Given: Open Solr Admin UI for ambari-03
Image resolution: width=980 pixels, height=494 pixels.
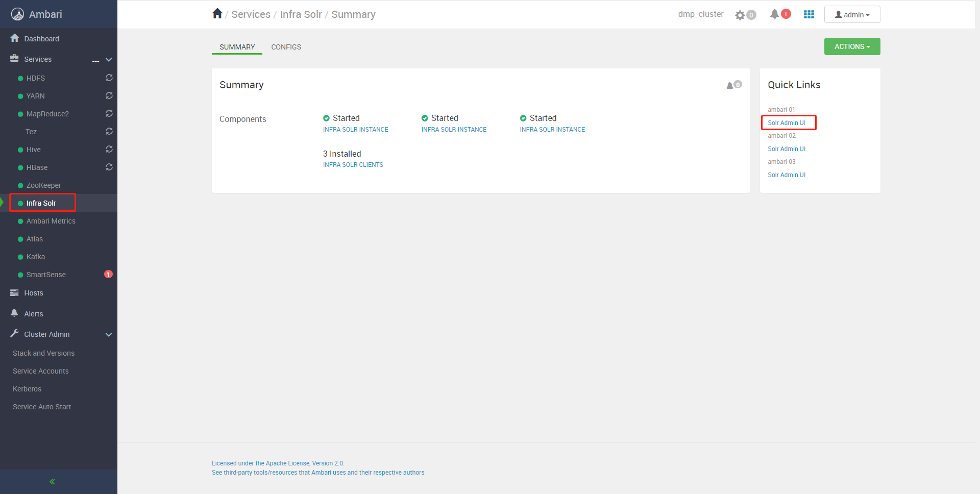Looking at the screenshot, I should 787,175.
